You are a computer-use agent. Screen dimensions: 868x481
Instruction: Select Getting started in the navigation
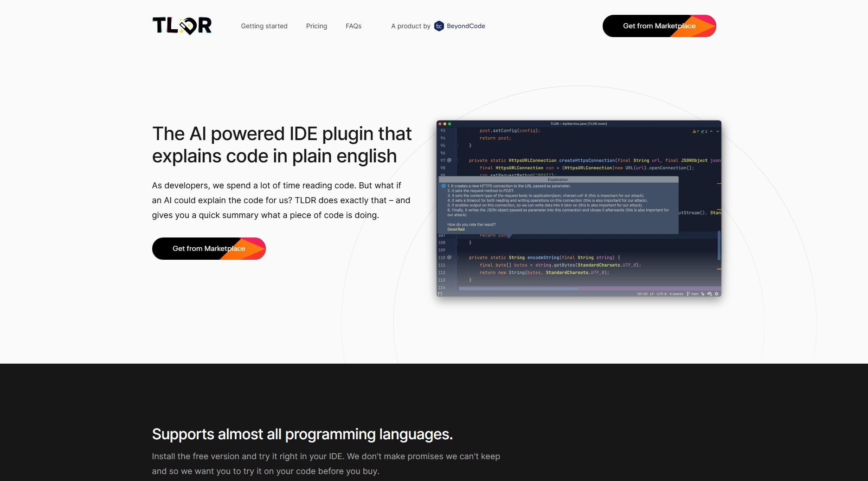click(264, 26)
